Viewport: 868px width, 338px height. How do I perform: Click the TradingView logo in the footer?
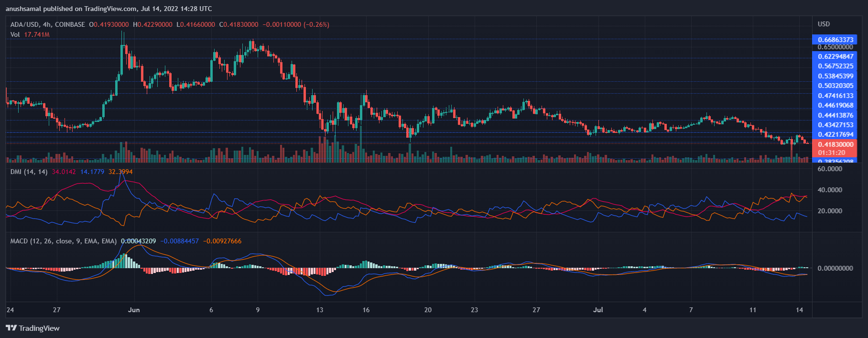click(x=33, y=328)
